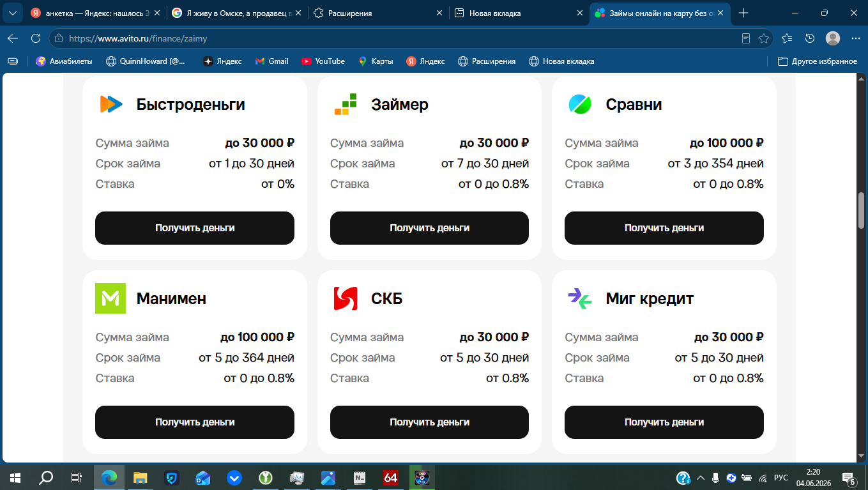Screen dimensions: 868x490
Task: Click Получить деньги for Манимен
Action: 195,422
